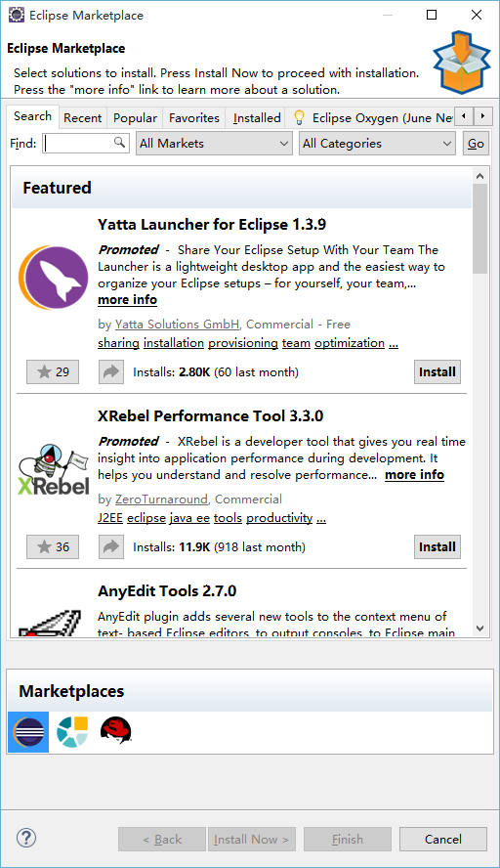Screen dimensions: 500x868
Task: Select the Red Hat marketplace catalog icon
Action: [116, 729]
